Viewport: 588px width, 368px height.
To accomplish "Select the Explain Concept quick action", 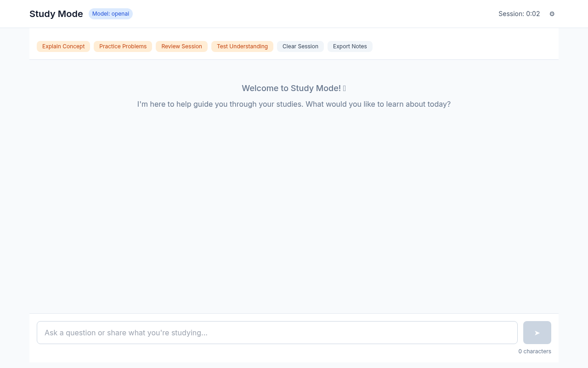I will (63, 46).
